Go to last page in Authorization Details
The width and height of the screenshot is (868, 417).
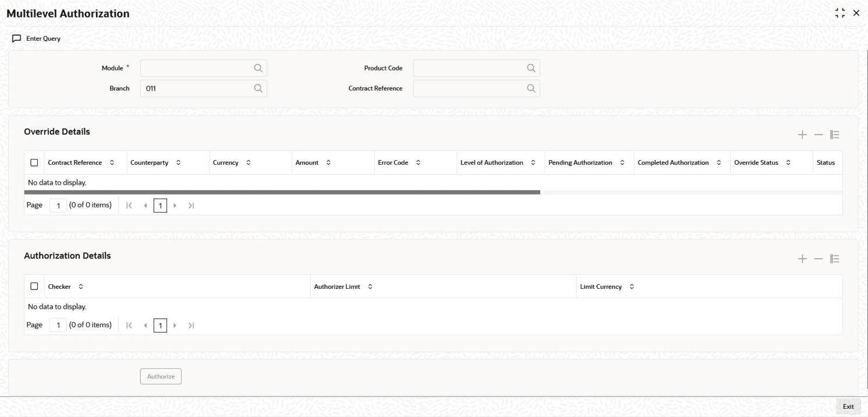click(x=191, y=326)
